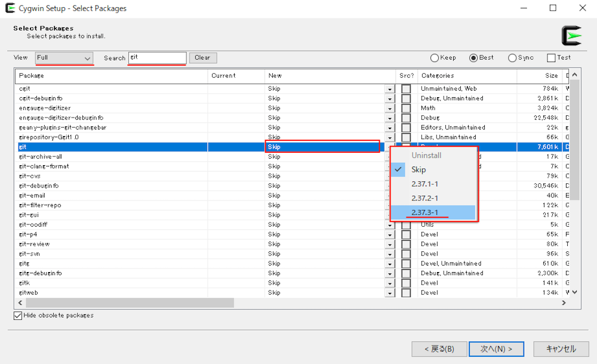Screen dimensions: 597x364
Task: Open version dropdown for girepository-Ggit1.0
Action: click(x=390, y=137)
